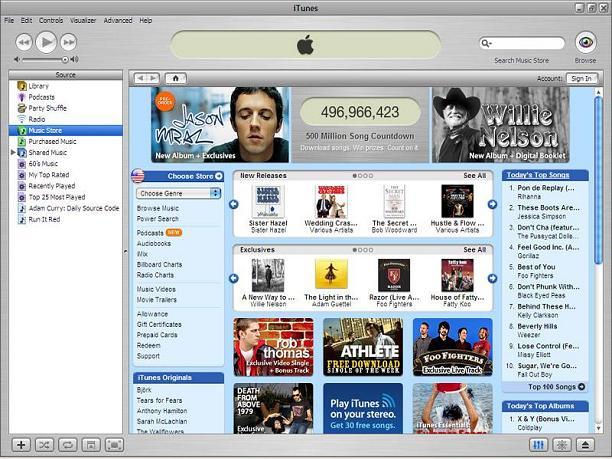The height and width of the screenshot is (459, 612).
Task: Click the low-volume speaker icon
Action: (17, 59)
